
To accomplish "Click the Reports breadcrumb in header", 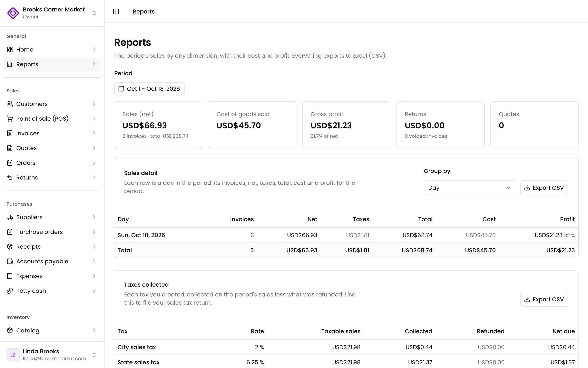I will tap(143, 11).
